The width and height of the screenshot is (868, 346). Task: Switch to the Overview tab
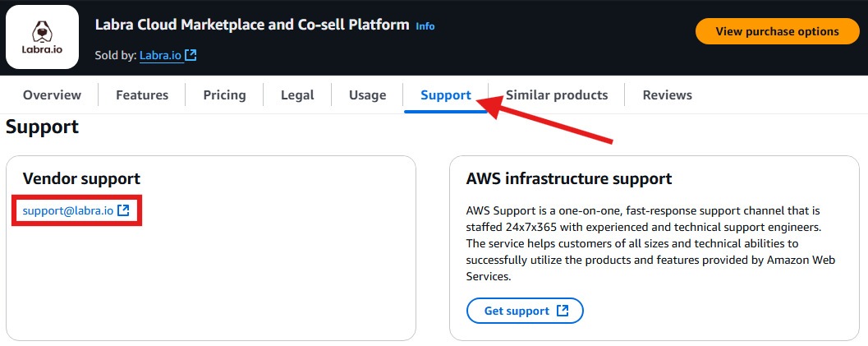pyautogui.click(x=52, y=95)
